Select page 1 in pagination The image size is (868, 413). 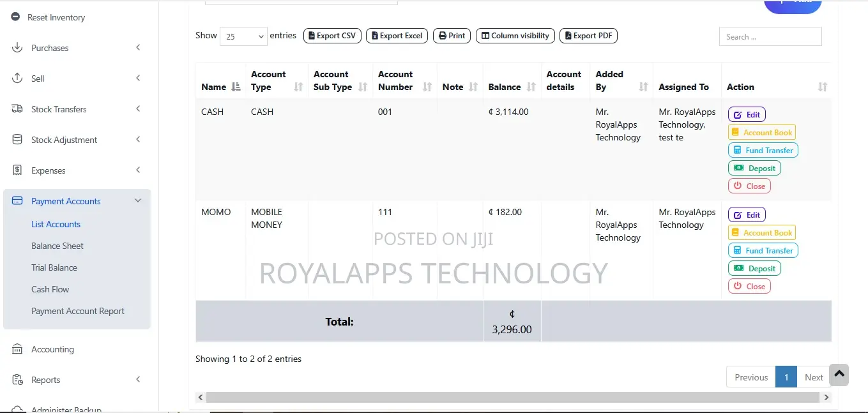point(786,377)
